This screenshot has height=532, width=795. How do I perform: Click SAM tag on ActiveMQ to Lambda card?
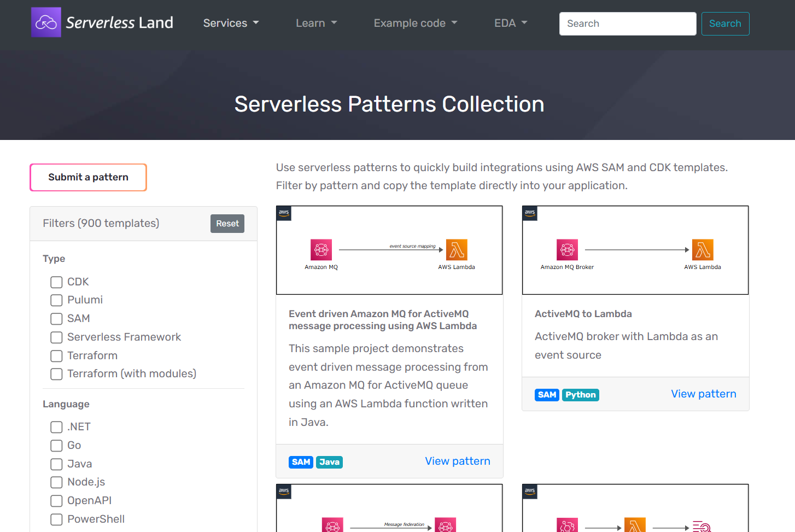click(547, 395)
